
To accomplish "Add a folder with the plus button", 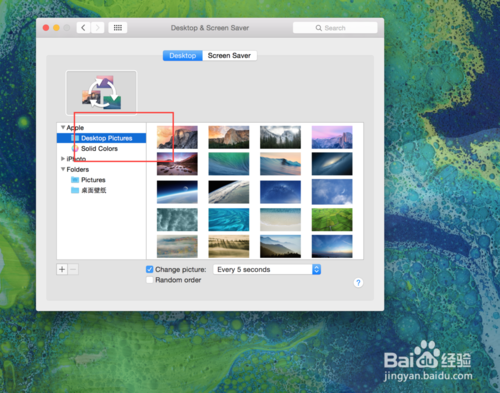I will [62, 269].
